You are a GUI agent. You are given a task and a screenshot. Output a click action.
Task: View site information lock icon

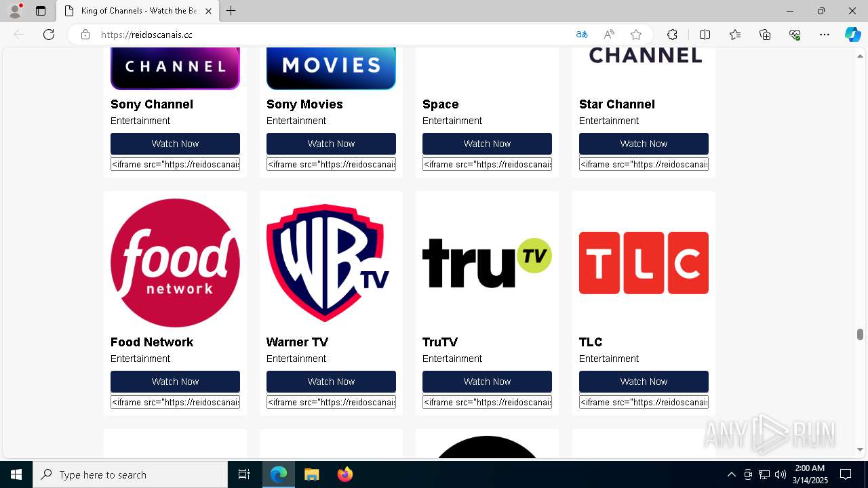(85, 35)
